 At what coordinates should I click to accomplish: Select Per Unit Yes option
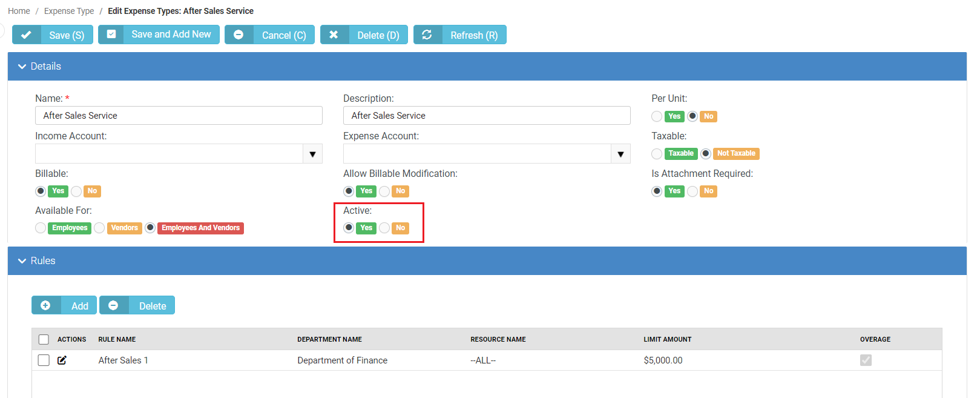657,116
